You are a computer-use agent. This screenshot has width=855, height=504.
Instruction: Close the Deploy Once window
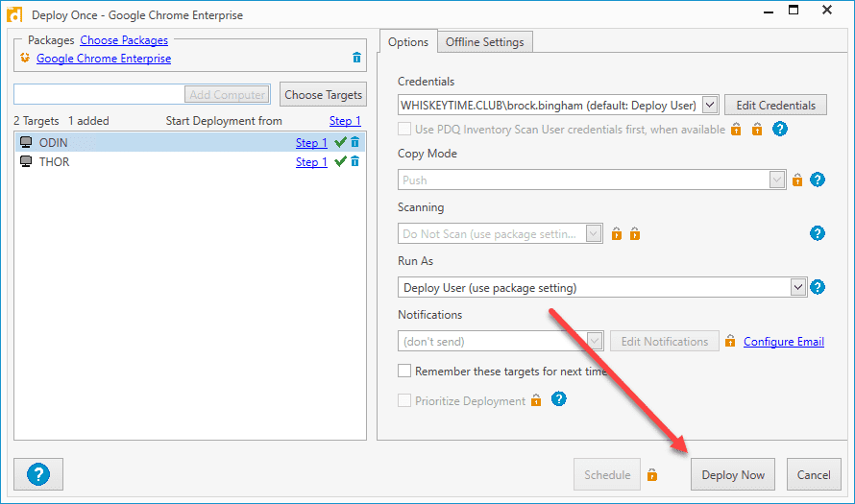tap(826, 11)
